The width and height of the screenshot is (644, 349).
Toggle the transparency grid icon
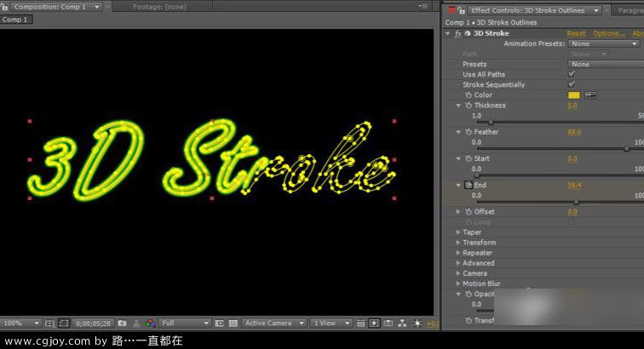click(x=233, y=323)
